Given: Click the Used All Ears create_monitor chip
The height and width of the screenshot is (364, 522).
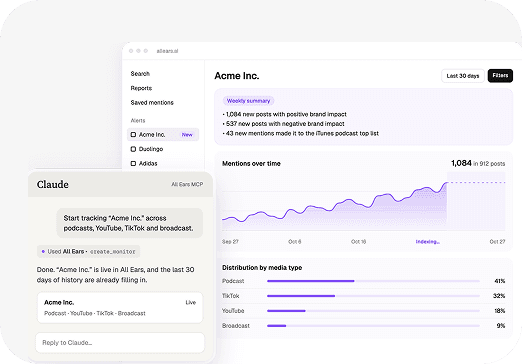Looking at the screenshot, I should coord(88,252).
